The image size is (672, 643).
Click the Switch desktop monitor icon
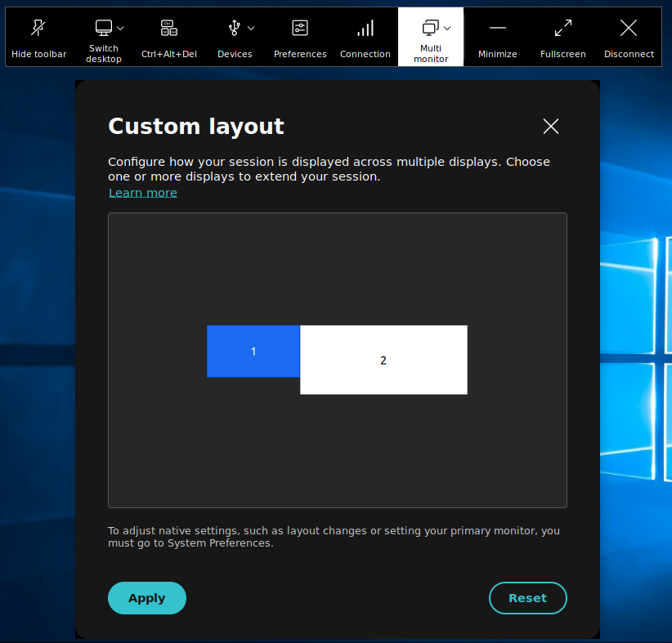pyautogui.click(x=103, y=29)
